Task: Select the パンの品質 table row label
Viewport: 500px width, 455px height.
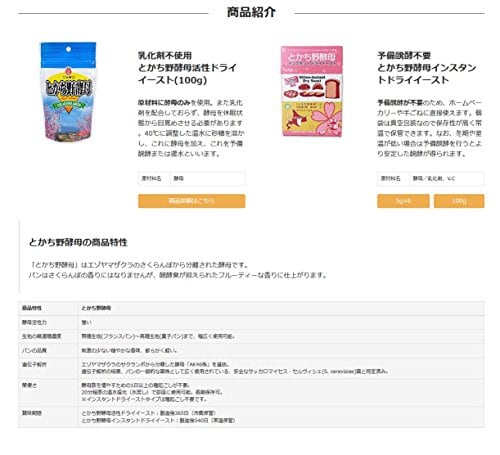Action: point(34,350)
